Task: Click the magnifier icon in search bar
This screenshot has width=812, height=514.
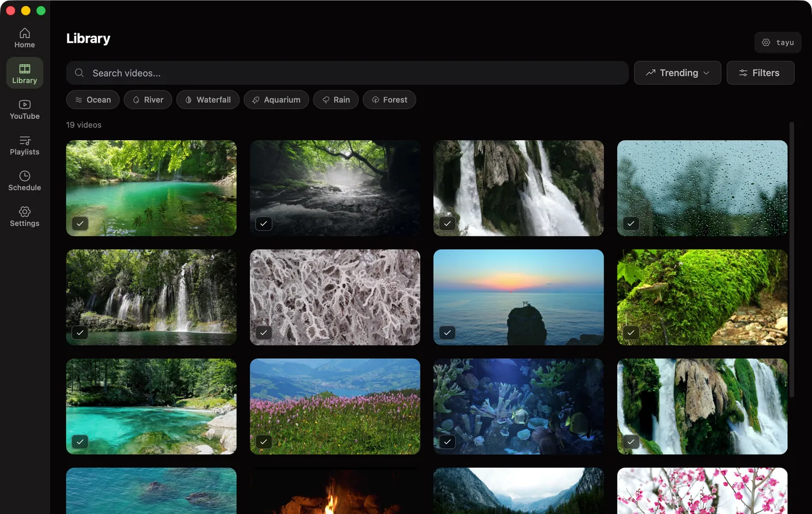Action: coord(80,73)
